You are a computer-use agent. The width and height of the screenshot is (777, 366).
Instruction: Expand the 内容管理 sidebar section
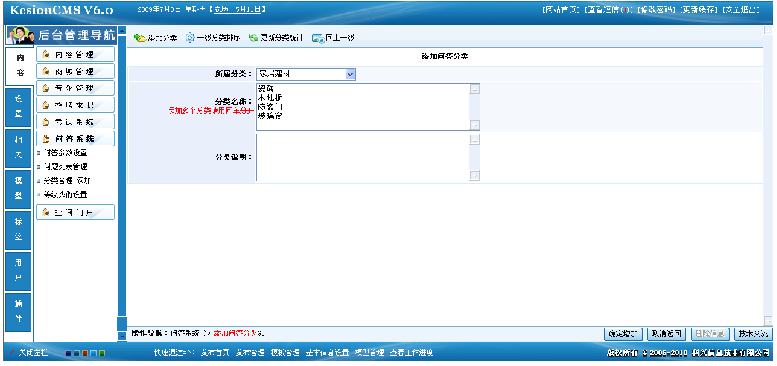click(x=75, y=54)
